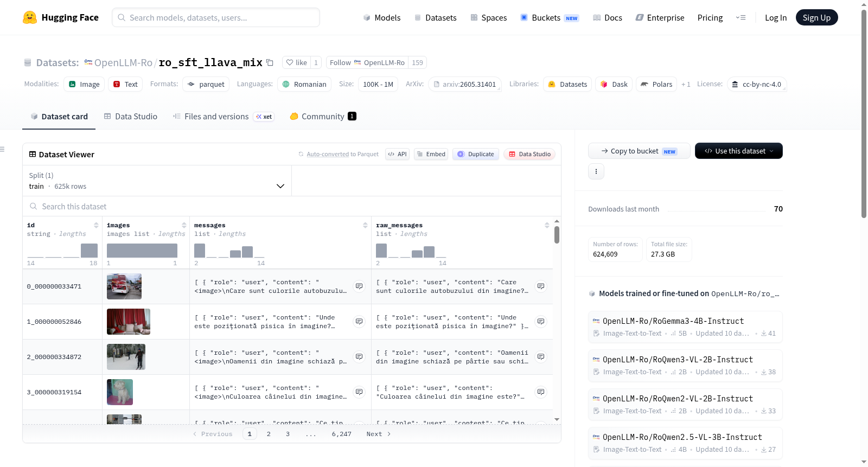This screenshot has width=868, height=467.
Task: Open the Files and versions tab
Action: tap(224, 117)
